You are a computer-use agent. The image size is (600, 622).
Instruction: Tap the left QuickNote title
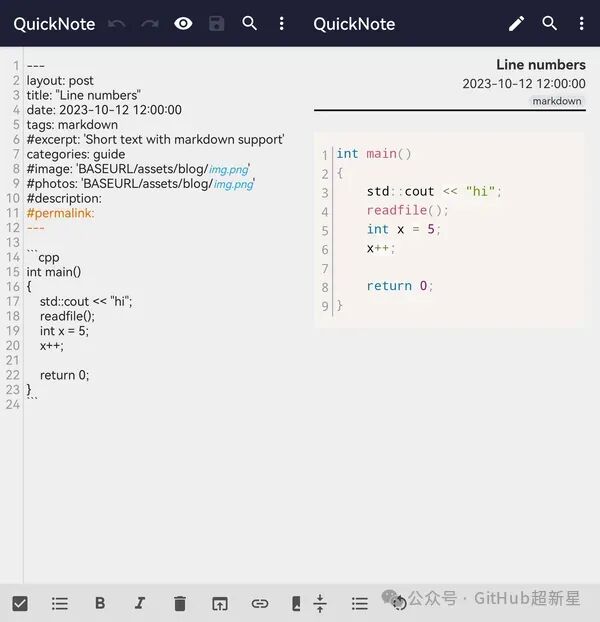click(54, 24)
